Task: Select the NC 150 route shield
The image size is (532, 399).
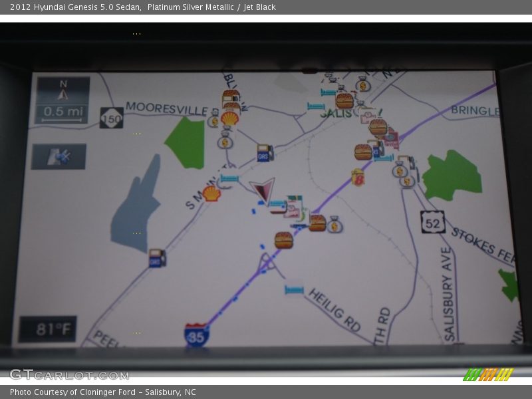Action: [x=111, y=118]
